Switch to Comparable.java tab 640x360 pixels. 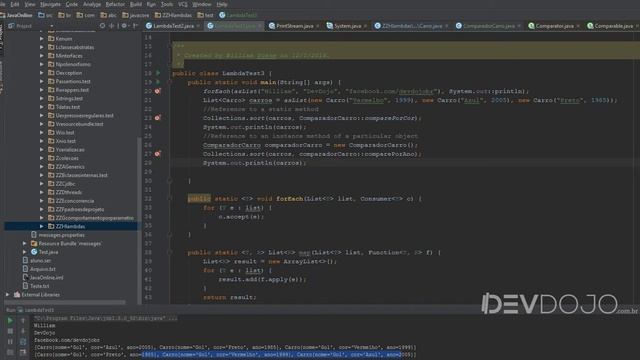[x=613, y=26]
